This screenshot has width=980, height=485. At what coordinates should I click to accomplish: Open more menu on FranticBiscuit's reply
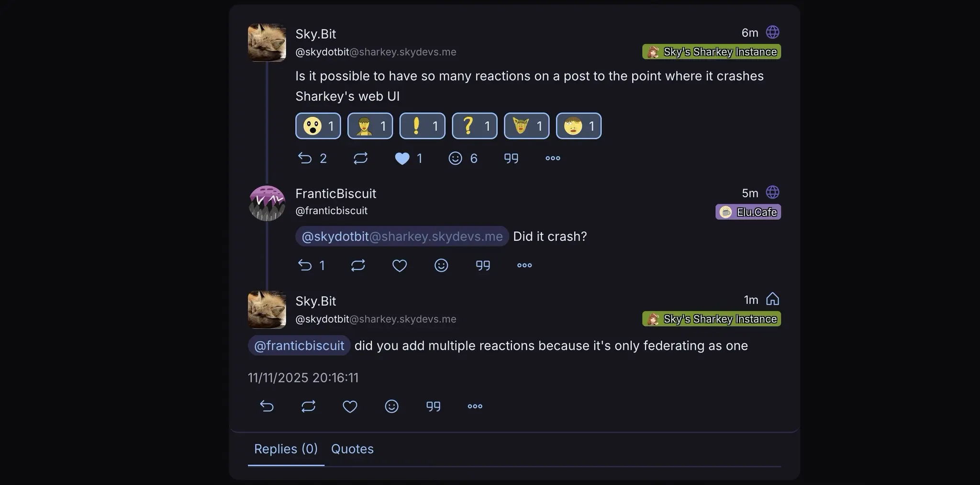point(524,265)
